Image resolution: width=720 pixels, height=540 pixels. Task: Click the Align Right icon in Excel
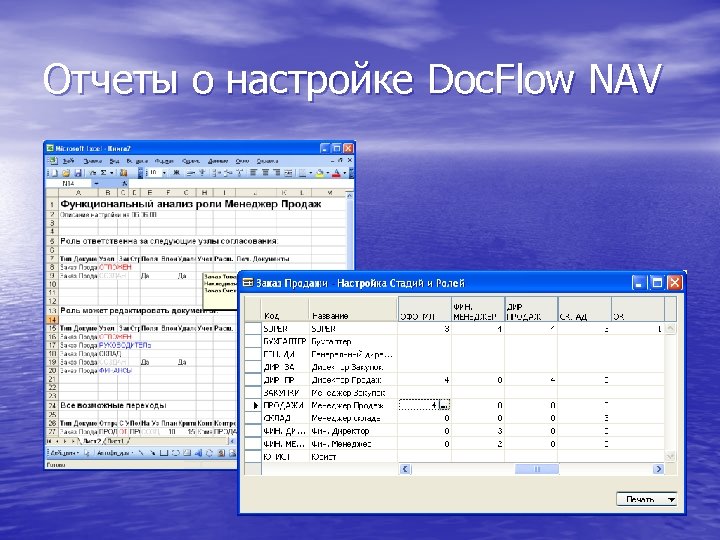(x=276, y=173)
